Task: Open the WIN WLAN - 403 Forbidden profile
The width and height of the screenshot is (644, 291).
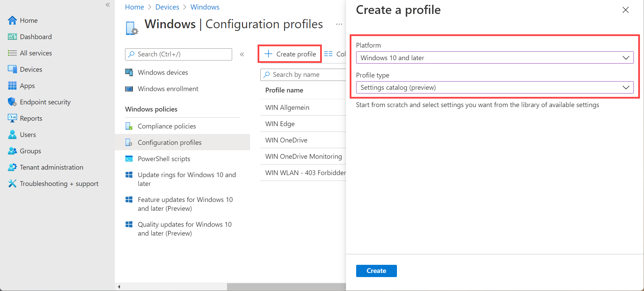Action: [x=306, y=173]
